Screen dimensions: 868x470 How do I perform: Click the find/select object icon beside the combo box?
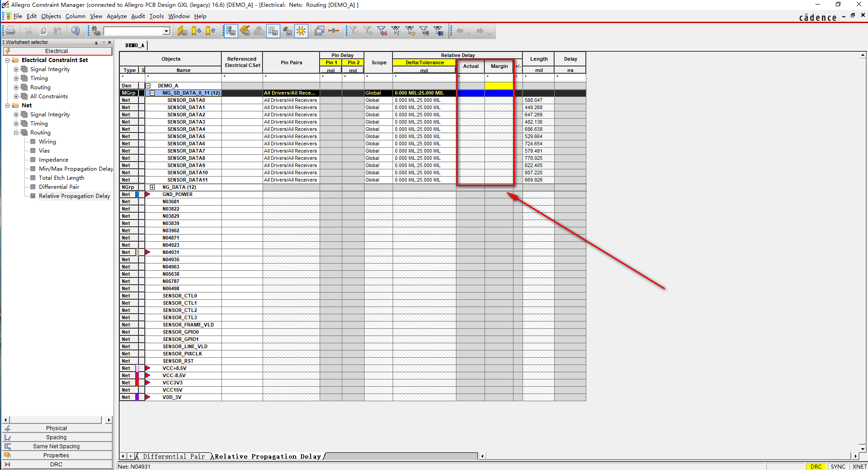(x=96, y=31)
